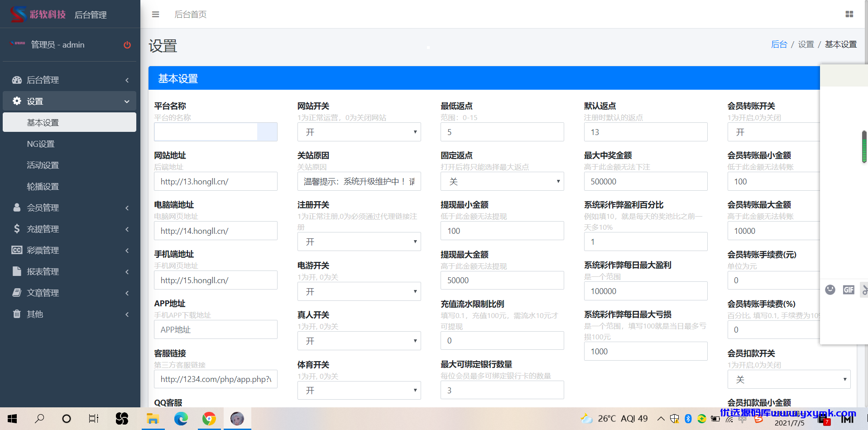Image resolution: width=868 pixels, height=430 pixels.
Task: Open the 网站开关 dropdown
Action: (x=359, y=132)
